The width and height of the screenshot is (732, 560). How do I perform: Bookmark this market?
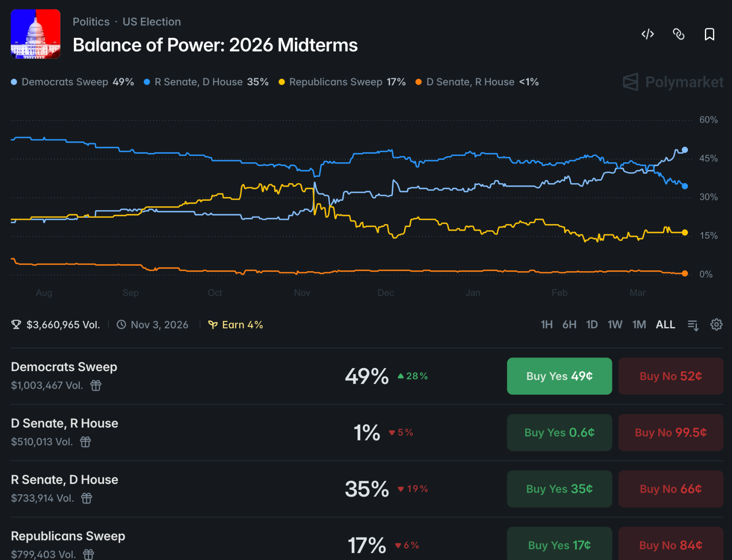point(709,34)
